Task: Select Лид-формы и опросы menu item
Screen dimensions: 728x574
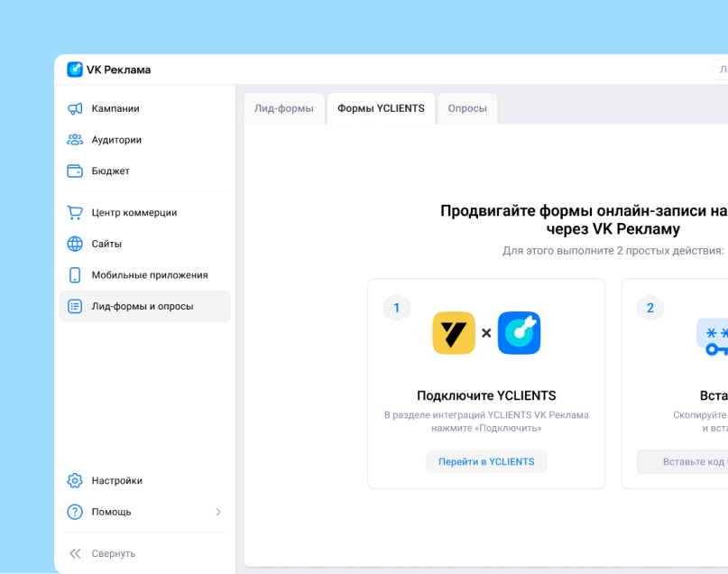Action: (x=145, y=307)
